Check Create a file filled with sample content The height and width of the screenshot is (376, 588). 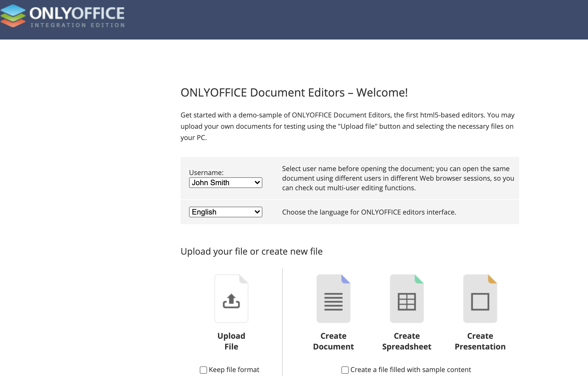pos(345,370)
